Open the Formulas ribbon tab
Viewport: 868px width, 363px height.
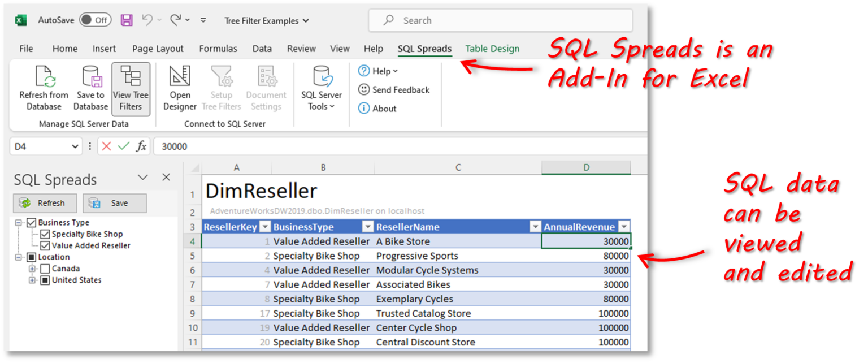tap(218, 49)
